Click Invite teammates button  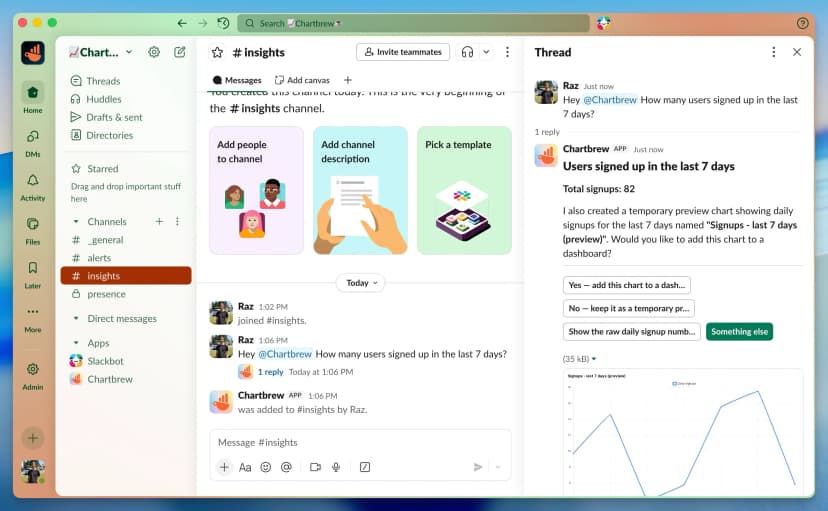(x=403, y=52)
